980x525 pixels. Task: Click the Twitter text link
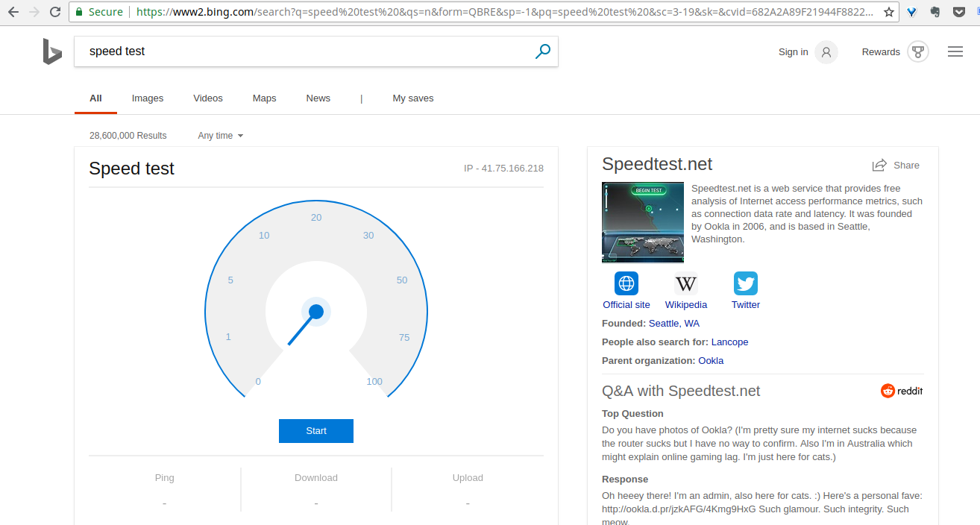point(746,305)
